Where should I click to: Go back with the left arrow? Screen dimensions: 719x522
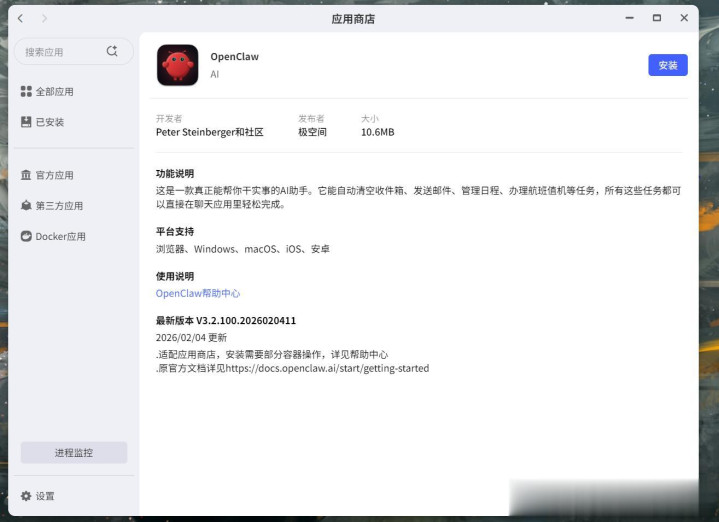point(20,18)
